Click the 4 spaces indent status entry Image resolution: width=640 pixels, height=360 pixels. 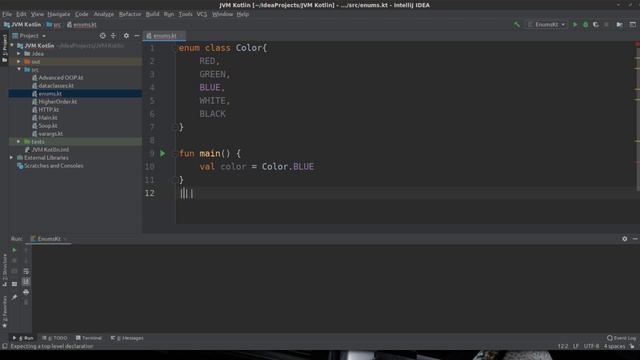(x=614, y=346)
